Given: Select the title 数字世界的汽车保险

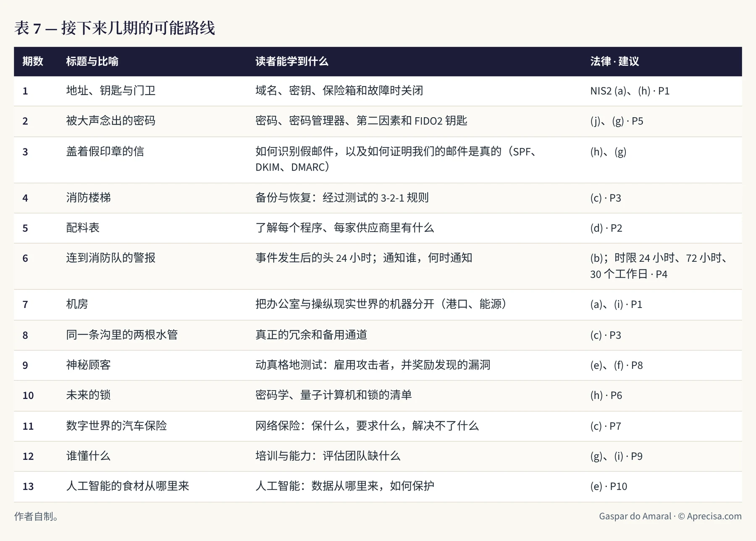Looking at the screenshot, I should pyautogui.click(x=116, y=426).
